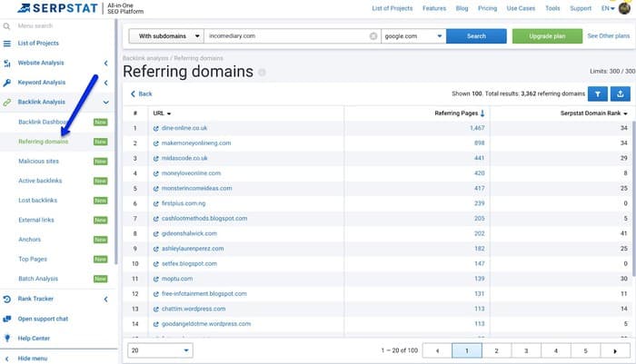Screen dimensions: 636x364
Task: Click the Serpstat logo
Action: [57, 8]
